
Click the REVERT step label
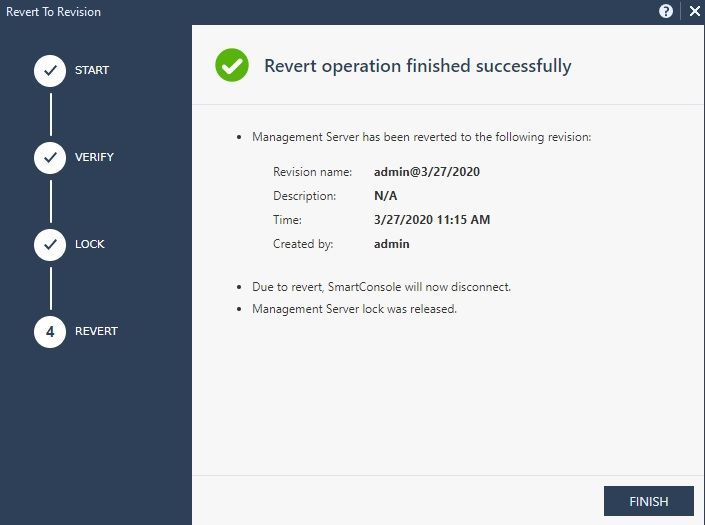[x=96, y=331]
